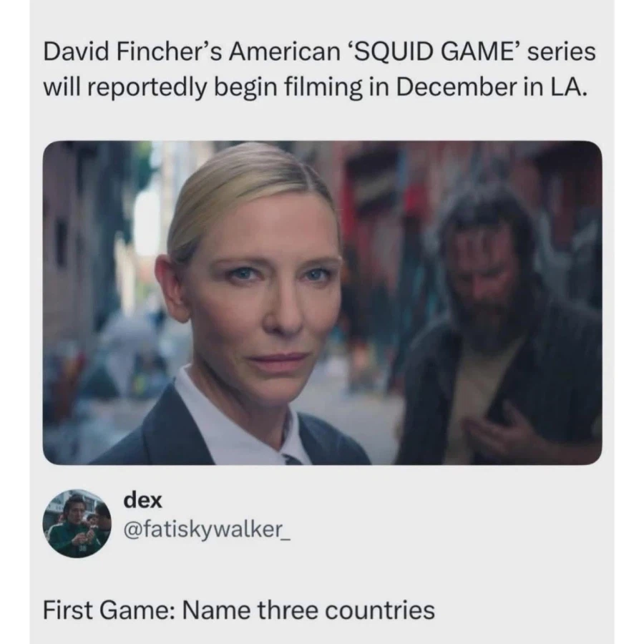Click the display name dex
Image resolution: width=644 pixels, height=644 pixels.
tap(143, 501)
